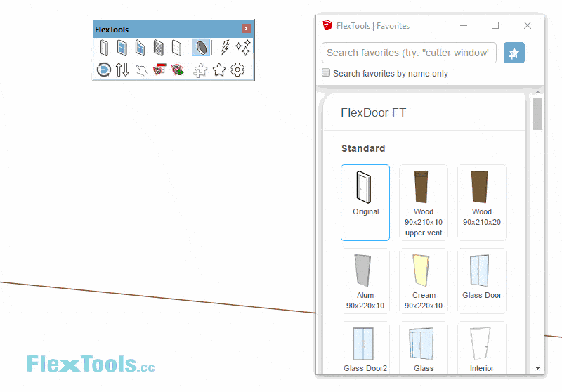Pick the Glass Door2 favorite
The image size is (562, 392).
(365, 348)
